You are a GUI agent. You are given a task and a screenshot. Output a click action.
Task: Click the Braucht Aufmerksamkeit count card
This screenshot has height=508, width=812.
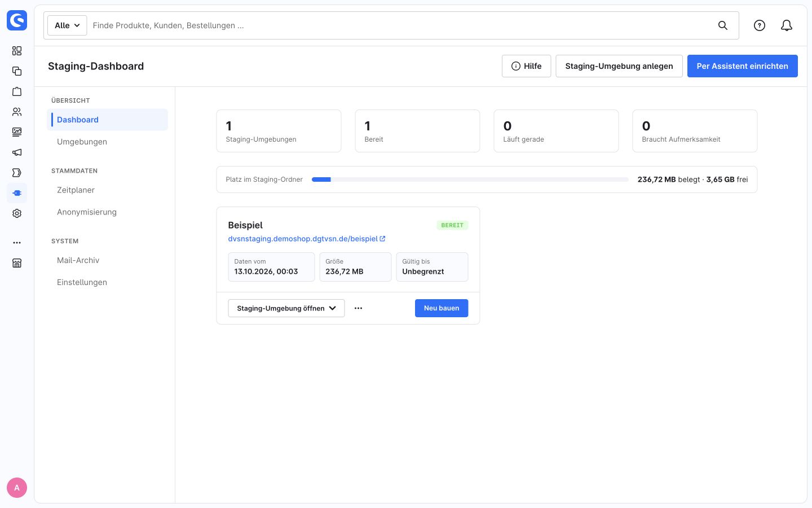click(695, 131)
